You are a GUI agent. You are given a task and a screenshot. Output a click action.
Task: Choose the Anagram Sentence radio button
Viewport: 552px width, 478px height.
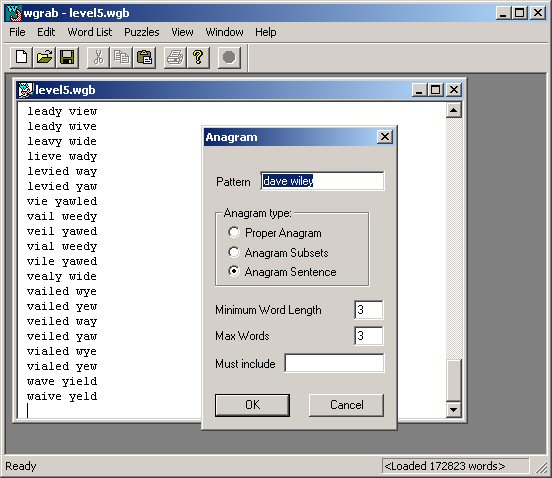[234, 271]
